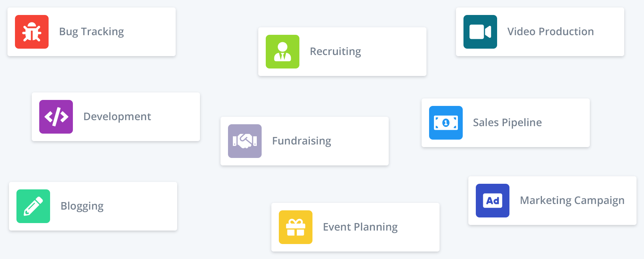This screenshot has width=644, height=259.
Task: Click the blue dollar bill icon
Action: pyautogui.click(x=446, y=123)
